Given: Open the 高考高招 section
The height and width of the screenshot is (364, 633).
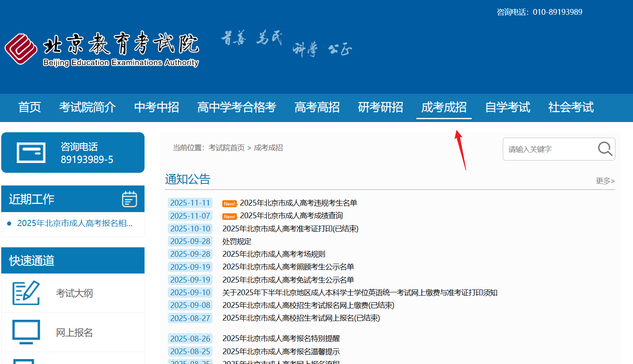Looking at the screenshot, I should point(317,107).
